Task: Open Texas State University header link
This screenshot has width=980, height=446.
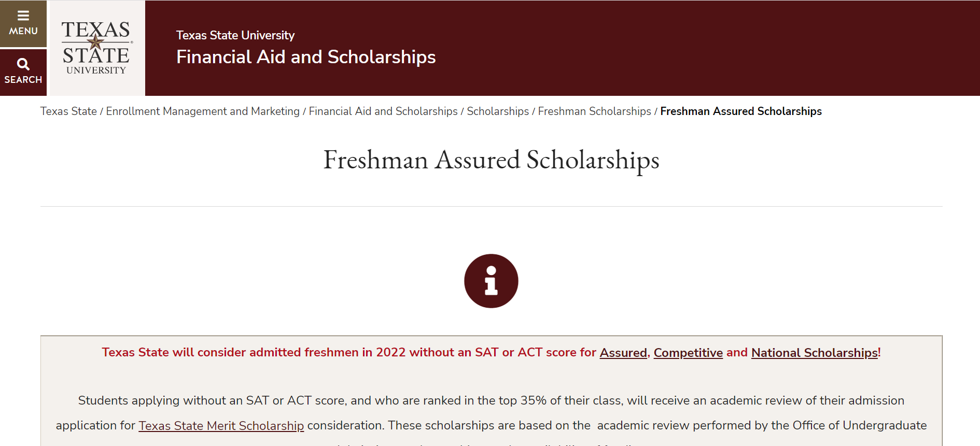Action: tap(235, 35)
